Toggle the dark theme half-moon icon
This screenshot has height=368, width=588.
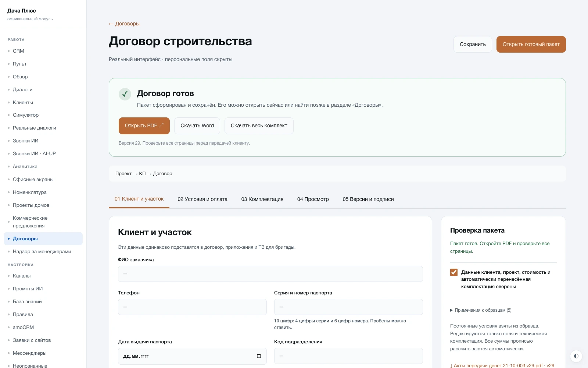click(x=576, y=356)
